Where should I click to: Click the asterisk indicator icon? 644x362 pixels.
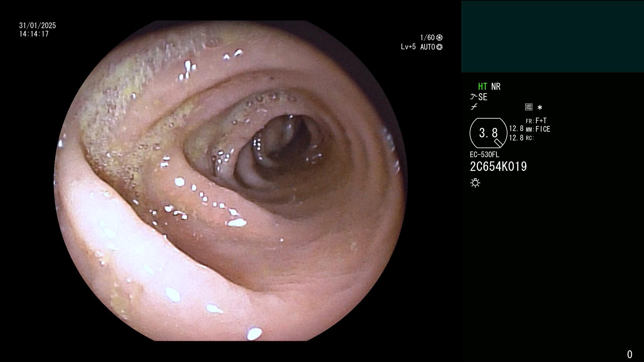pos(540,107)
